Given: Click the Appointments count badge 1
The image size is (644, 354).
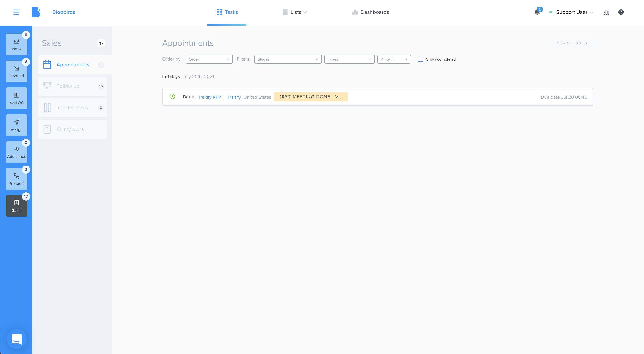Looking at the screenshot, I should coord(101,65).
